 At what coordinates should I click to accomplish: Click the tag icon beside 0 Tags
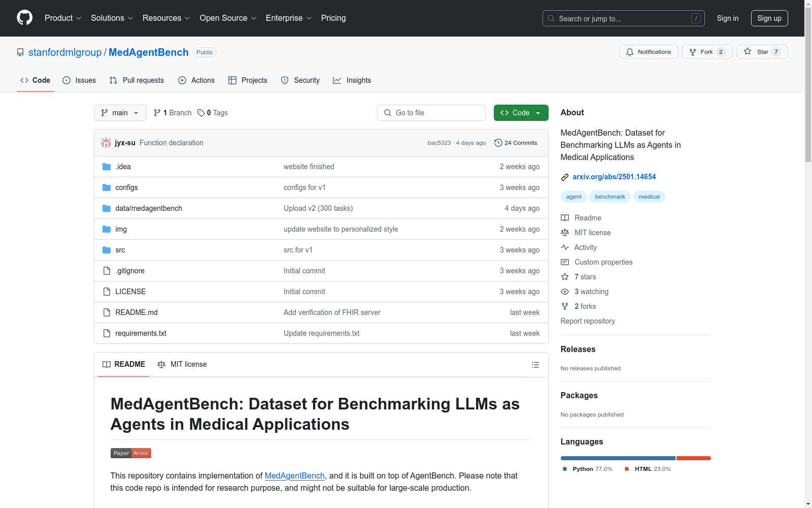(201, 113)
